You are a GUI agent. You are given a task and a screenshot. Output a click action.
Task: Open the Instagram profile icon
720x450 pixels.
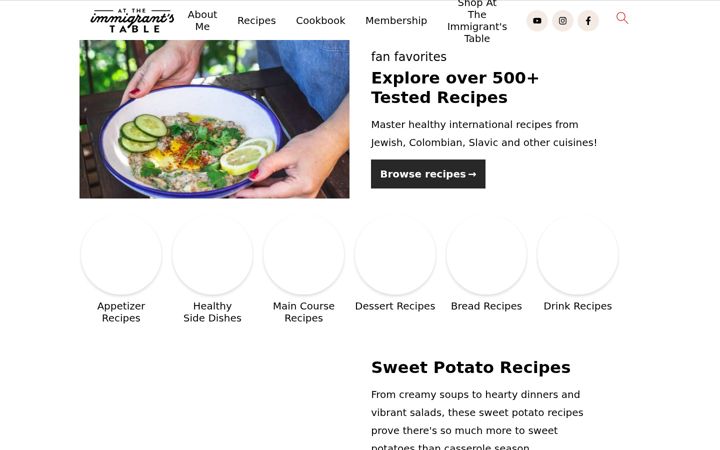pos(562,21)
